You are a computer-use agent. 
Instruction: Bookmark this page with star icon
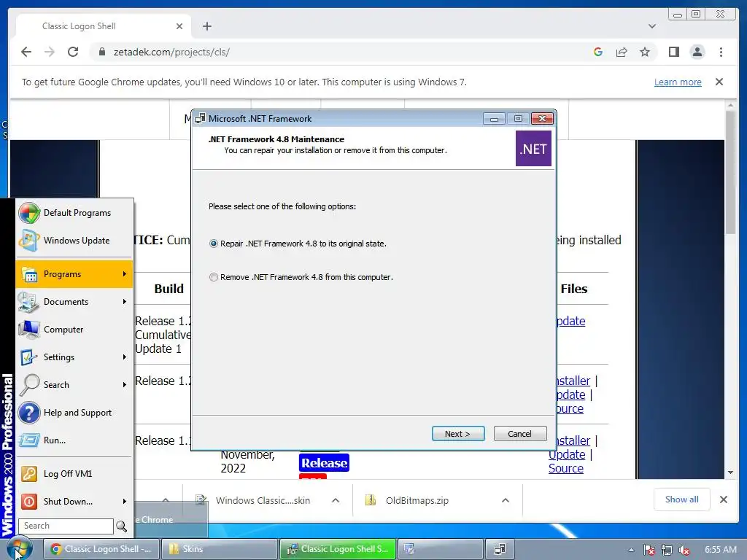(645, 52)
